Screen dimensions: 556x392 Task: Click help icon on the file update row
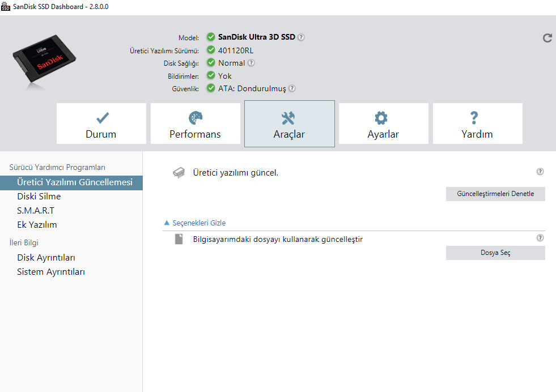tap(540, 238)
